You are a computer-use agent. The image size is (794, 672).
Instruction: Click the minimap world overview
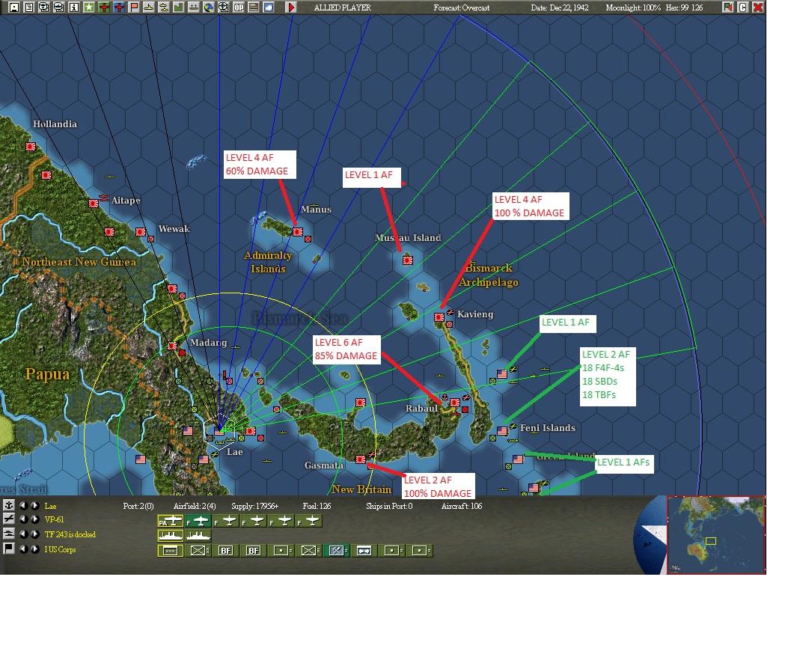coord(716,535)
